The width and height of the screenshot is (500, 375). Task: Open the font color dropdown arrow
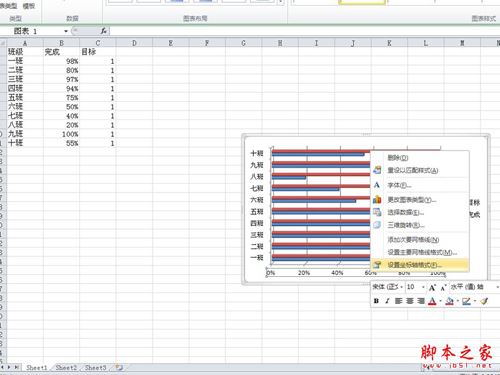440,301
